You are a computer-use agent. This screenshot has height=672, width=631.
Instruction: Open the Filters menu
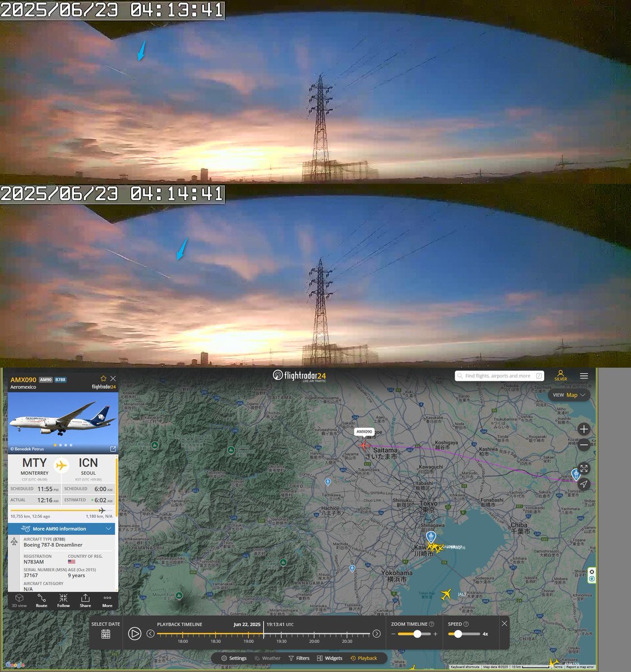click(299, 658)
